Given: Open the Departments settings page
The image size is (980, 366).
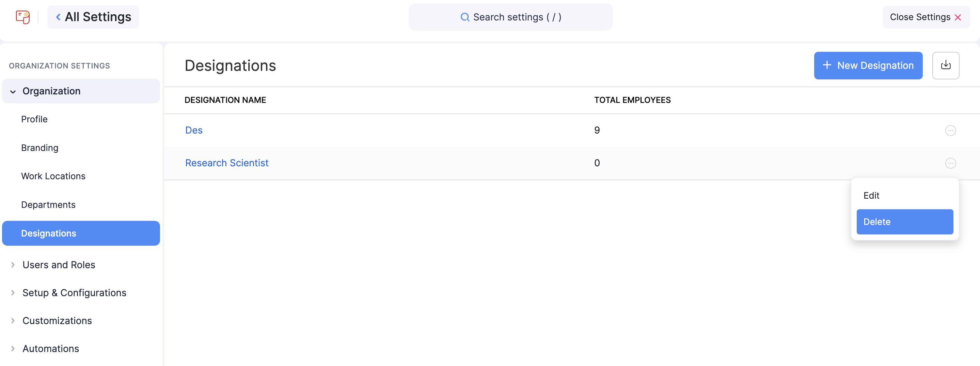Looking at the screenshot, I should click(x=48, y=204).
